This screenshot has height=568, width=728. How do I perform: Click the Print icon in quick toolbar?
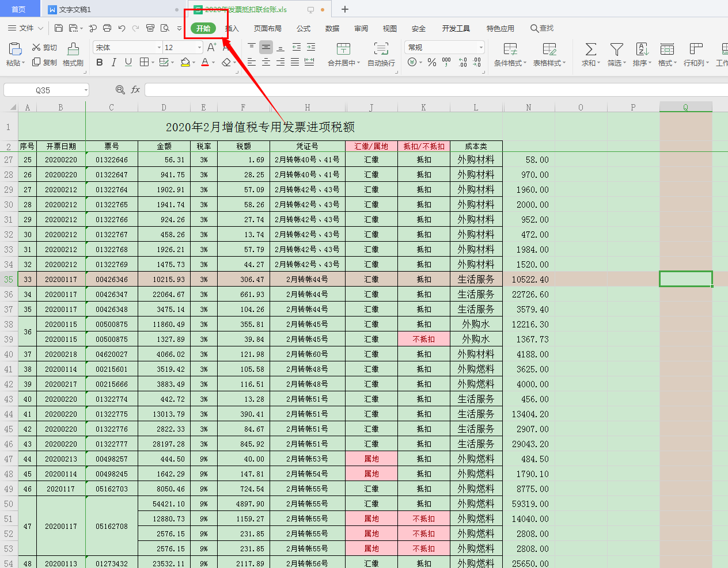coord(107,28)
